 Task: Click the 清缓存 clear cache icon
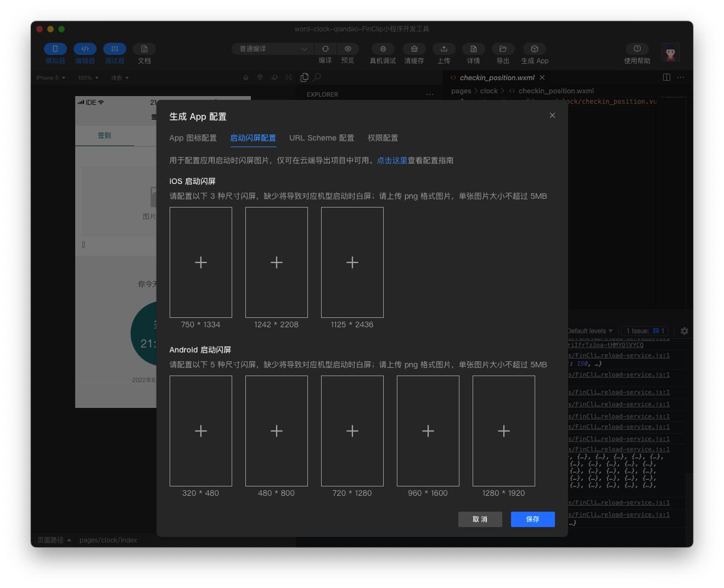pyautogui.click(x=414, y=49)
